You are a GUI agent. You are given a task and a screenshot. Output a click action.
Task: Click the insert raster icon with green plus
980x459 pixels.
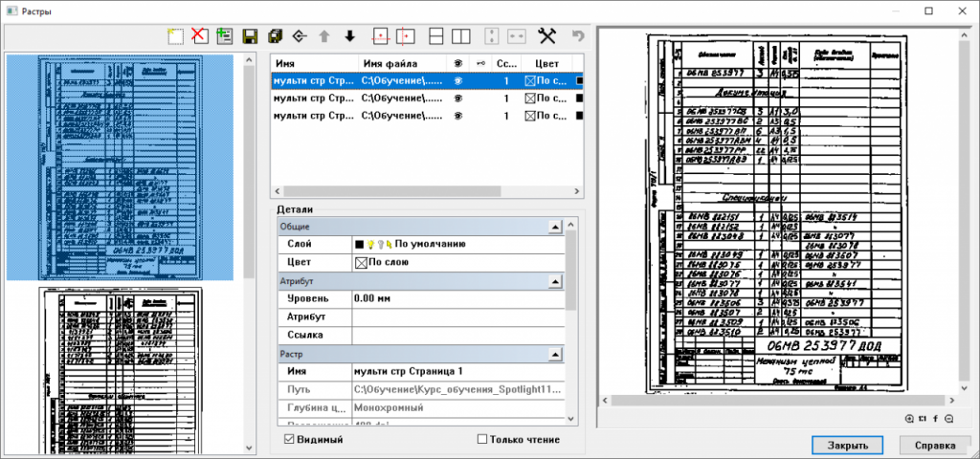(x=224, y=35)
